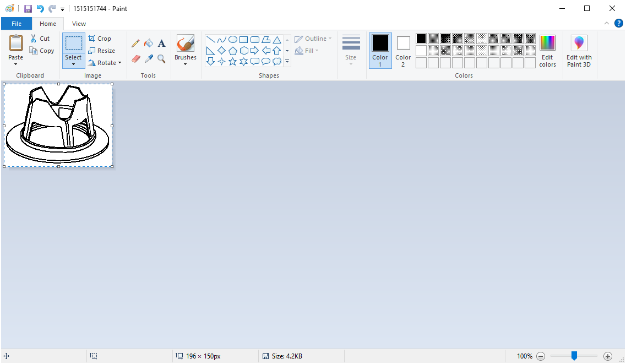Zoom in using the plus control on status bar
This screenshot has width=626, height=364.
(x=607, y=356)
